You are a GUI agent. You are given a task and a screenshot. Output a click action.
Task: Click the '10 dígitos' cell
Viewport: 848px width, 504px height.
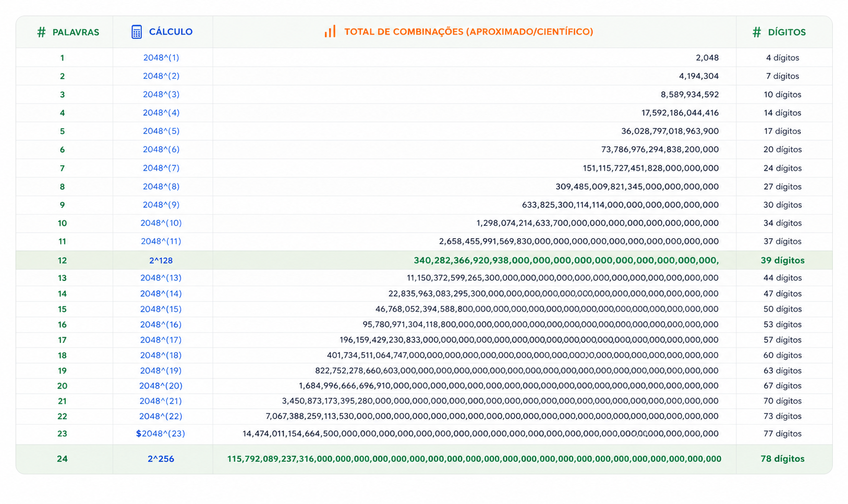[x=782, y=94]
